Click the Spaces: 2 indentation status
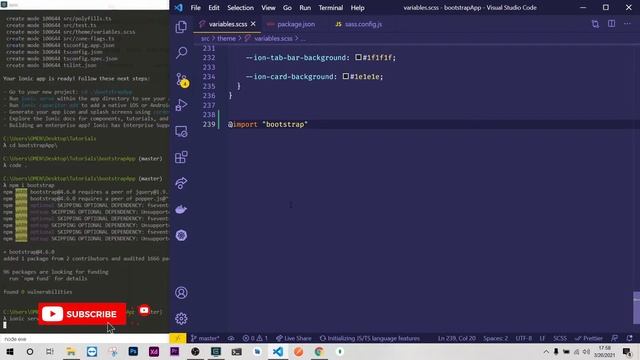 click(x=496, y=338)
